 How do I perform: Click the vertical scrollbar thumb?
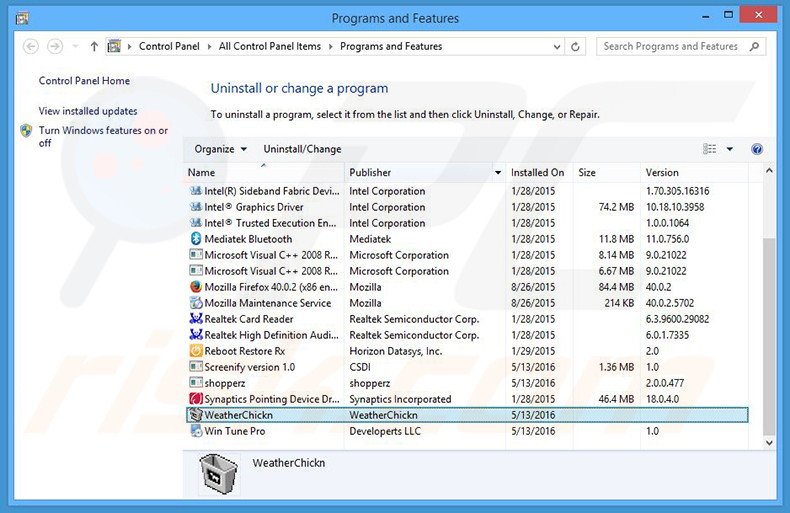[769, 336]
